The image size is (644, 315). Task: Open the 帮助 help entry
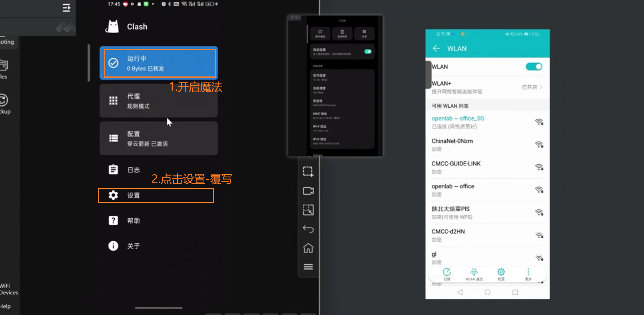pyautogui.click(x=159, y=221)
